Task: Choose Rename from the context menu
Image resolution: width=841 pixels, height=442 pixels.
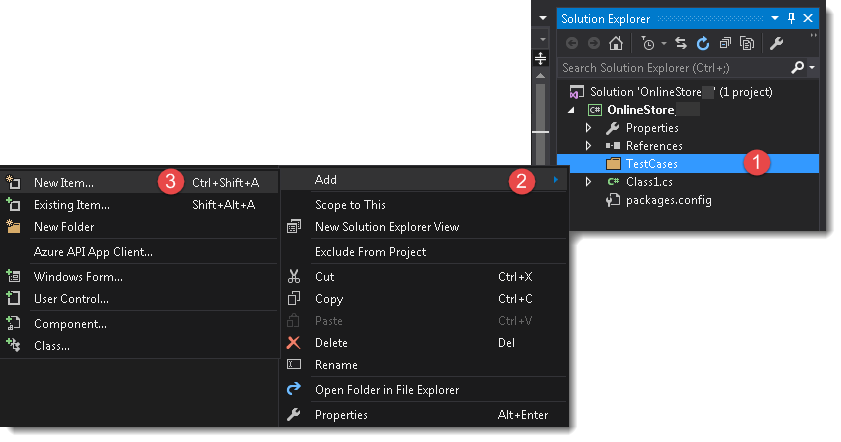Action: (x=336, y=365)
